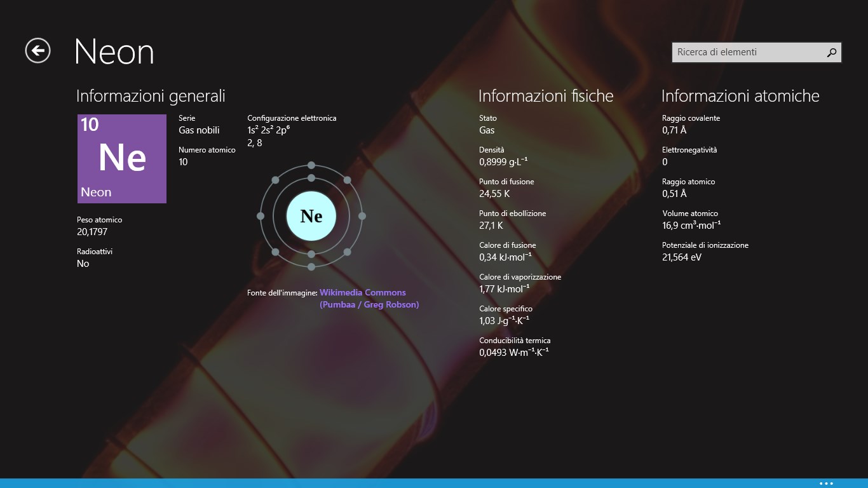Click the Gas nobili series value
The image size is (868, 488).
tap(199, 130)
